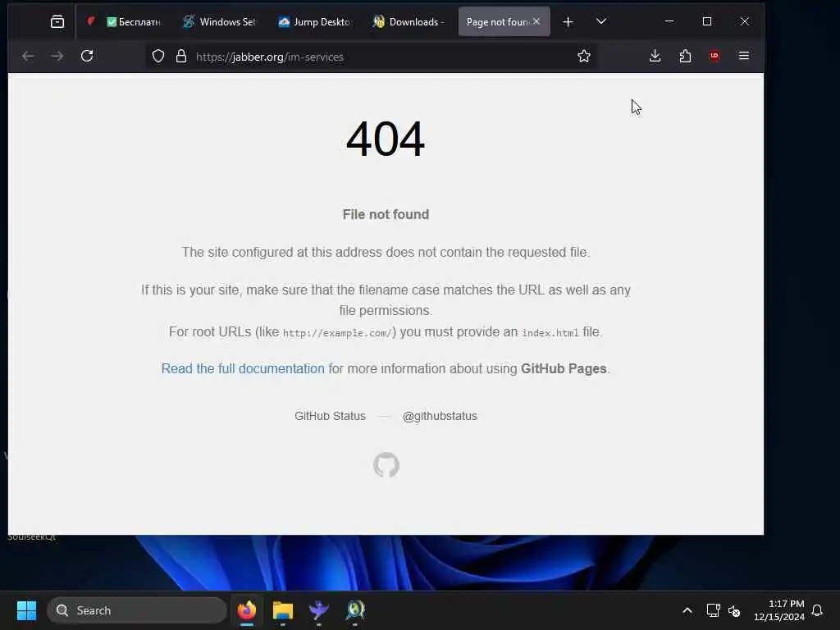
Task: Open the GitHub Status link
Action: coord(330,416)
